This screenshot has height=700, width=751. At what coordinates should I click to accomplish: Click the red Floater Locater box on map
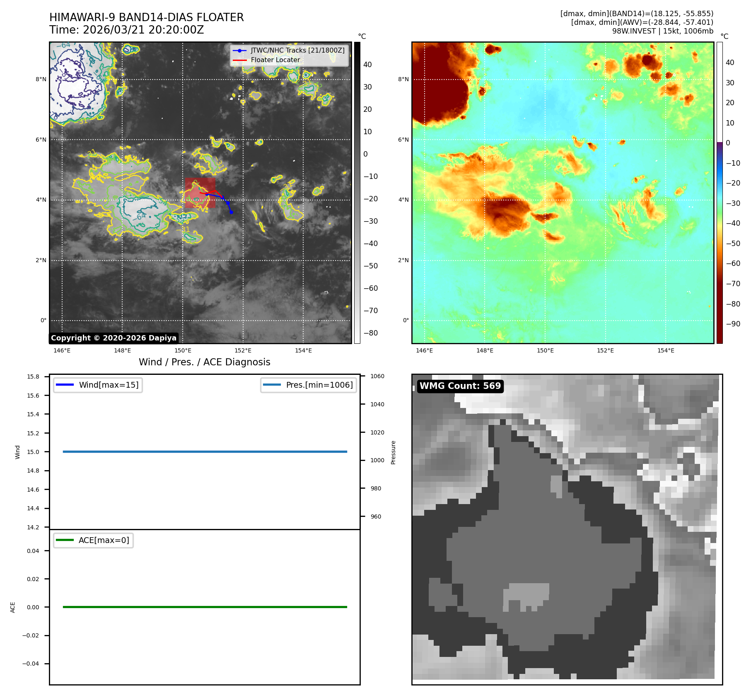coord(200,193)
